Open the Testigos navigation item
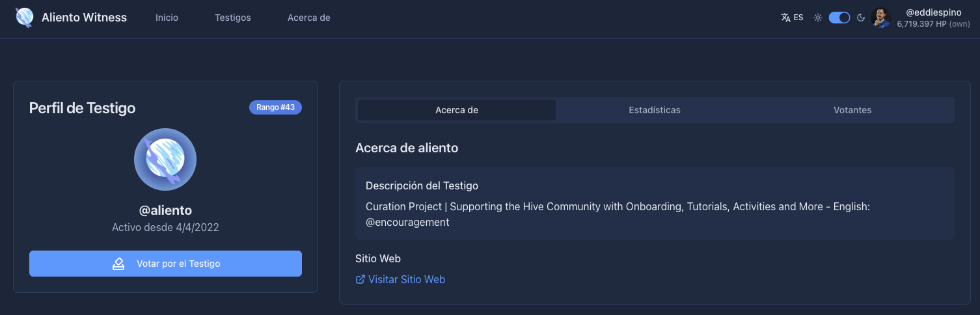Image resolution: width=980 pixels, height=315 pixels. tap(233, 18)
